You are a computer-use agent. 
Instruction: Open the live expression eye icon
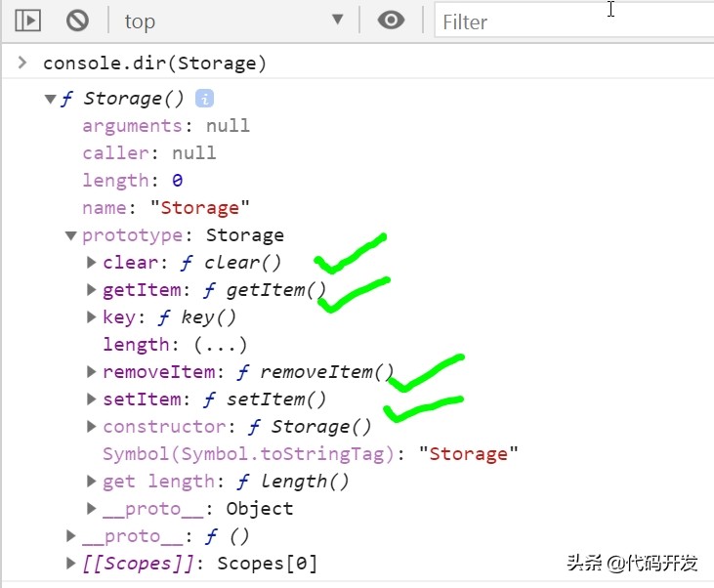click(x=391, y=20)
